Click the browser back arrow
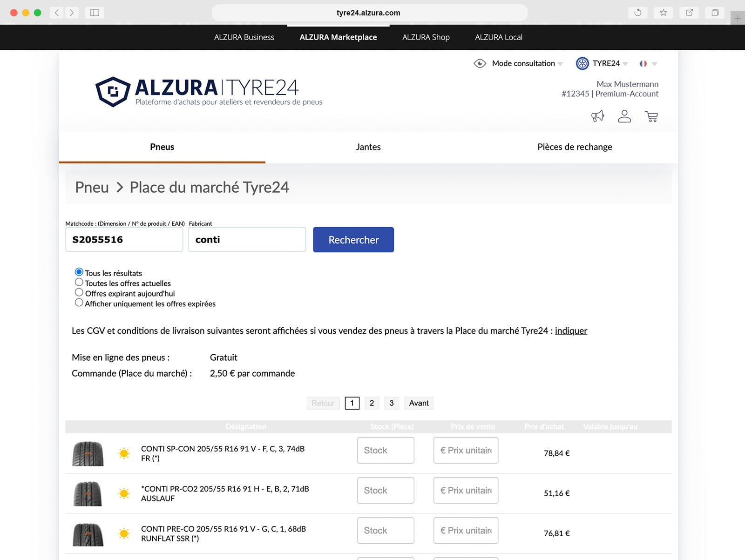The width and height of the screenshot is (745, 560). (56, 13)
